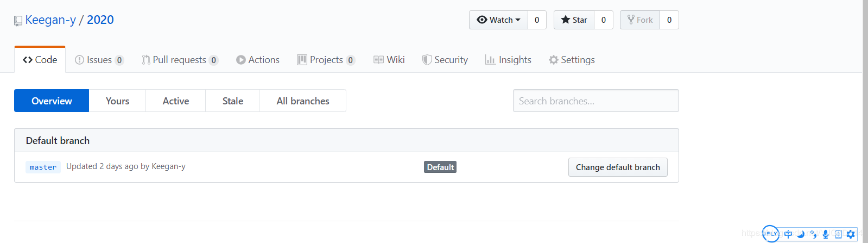Toggle half-moon width mode on iFLY bar
868x243 pixels.
tap(801, 234)
